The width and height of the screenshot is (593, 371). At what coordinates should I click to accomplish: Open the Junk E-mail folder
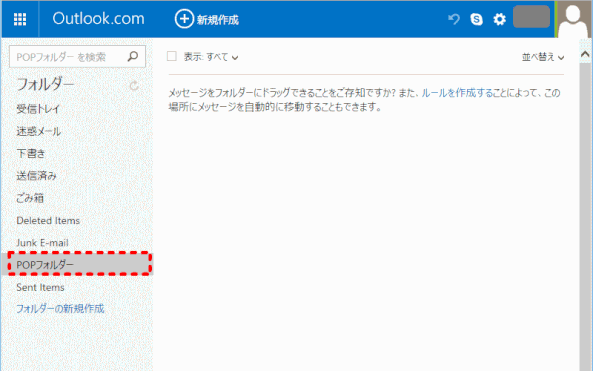tap(42, 242)
